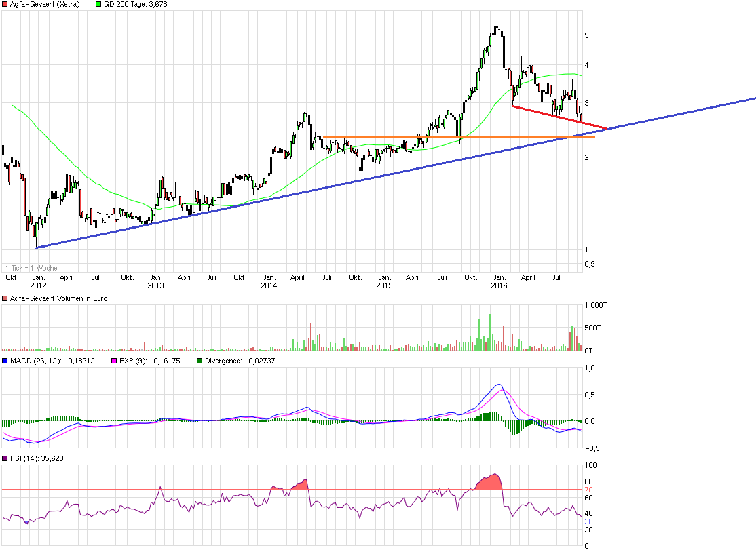Click the 1 Tick = 1 Woche label
Viewport: 756px width, 552px height.
30,268
